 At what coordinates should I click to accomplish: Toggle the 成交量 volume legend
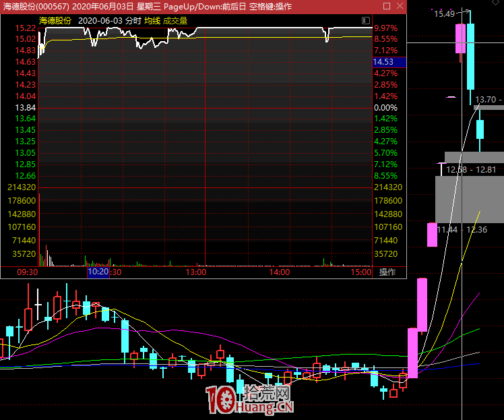(175, 21)
